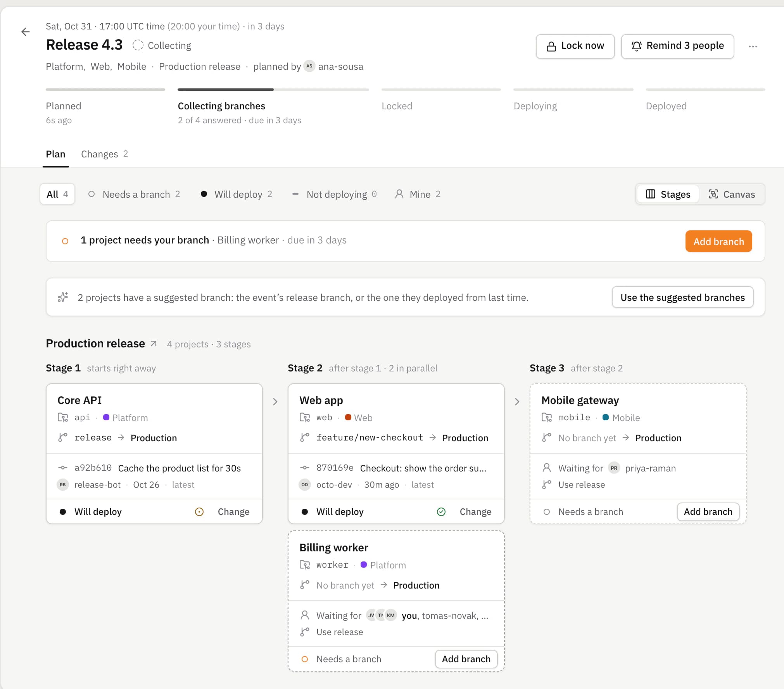Filter by All 4 projects

coord(57,194)
